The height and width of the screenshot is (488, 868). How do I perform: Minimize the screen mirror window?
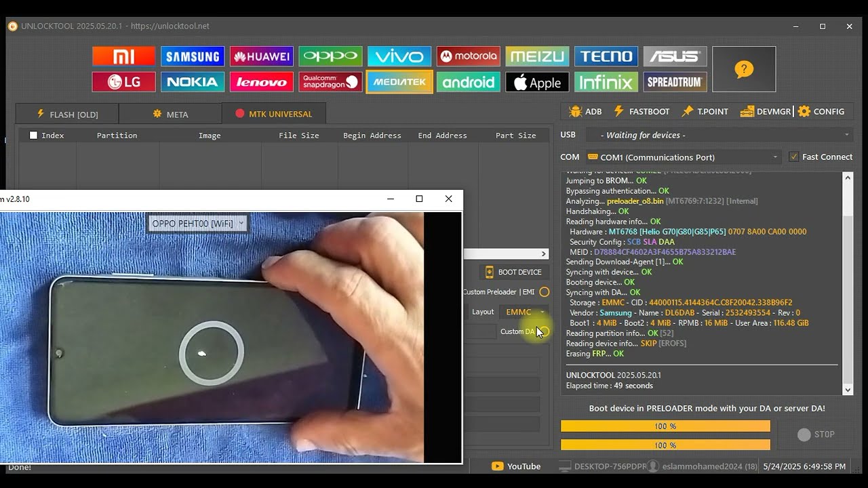click(391, 199)
